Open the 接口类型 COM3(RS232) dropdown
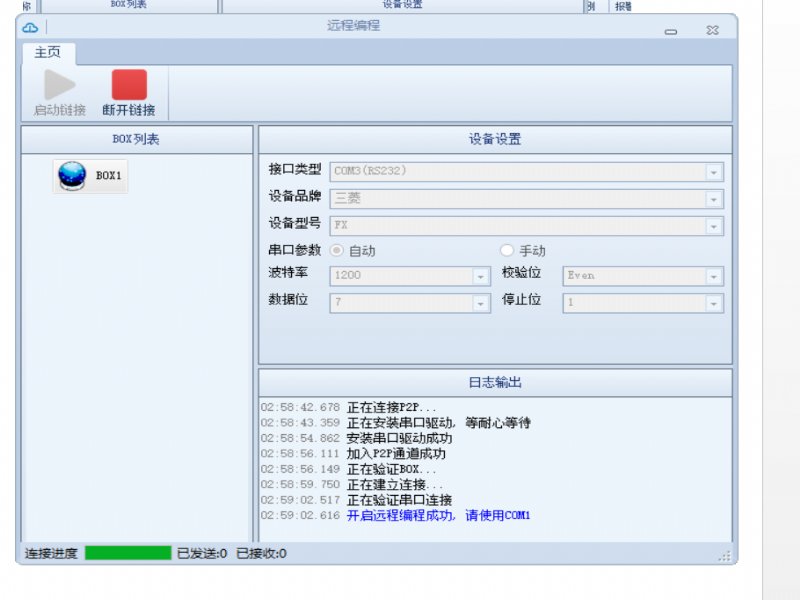Screen dimensions: 800x600 pyautogui.click(x=713, y=172)
